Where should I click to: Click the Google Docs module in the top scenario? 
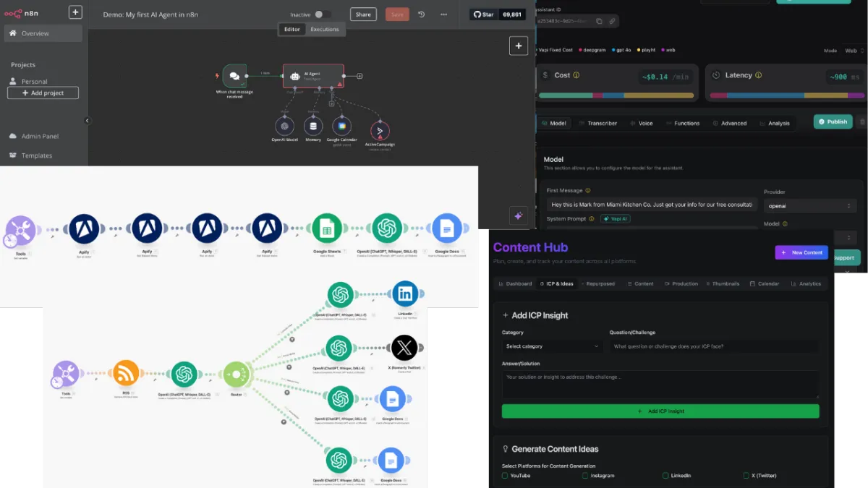pos(446,229)
